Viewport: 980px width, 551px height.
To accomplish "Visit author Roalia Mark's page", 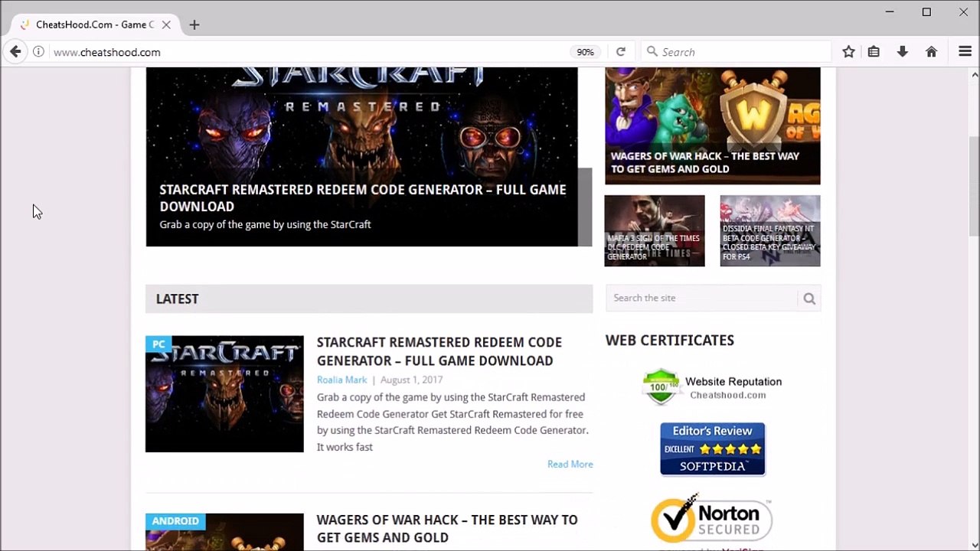I will (341, 380).
